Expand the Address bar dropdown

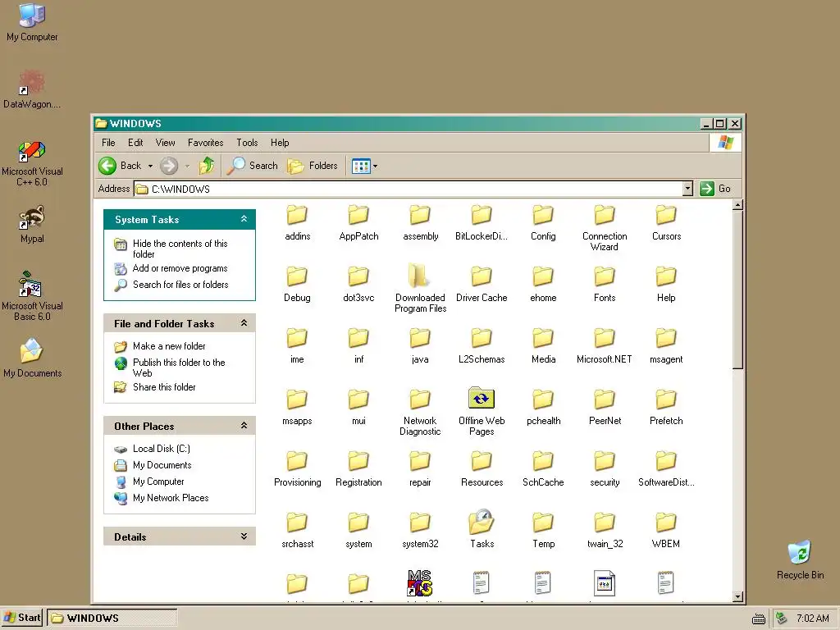[x=688, y=189]
